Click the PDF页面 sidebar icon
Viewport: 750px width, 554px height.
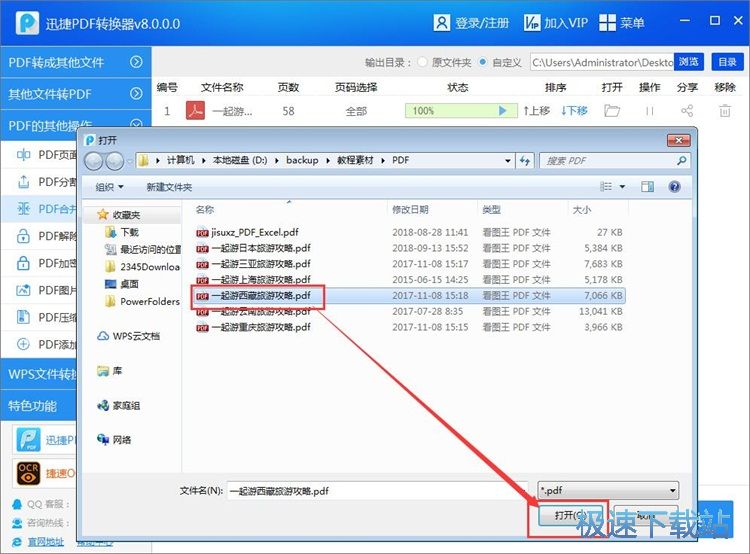(x=23, y=155)
